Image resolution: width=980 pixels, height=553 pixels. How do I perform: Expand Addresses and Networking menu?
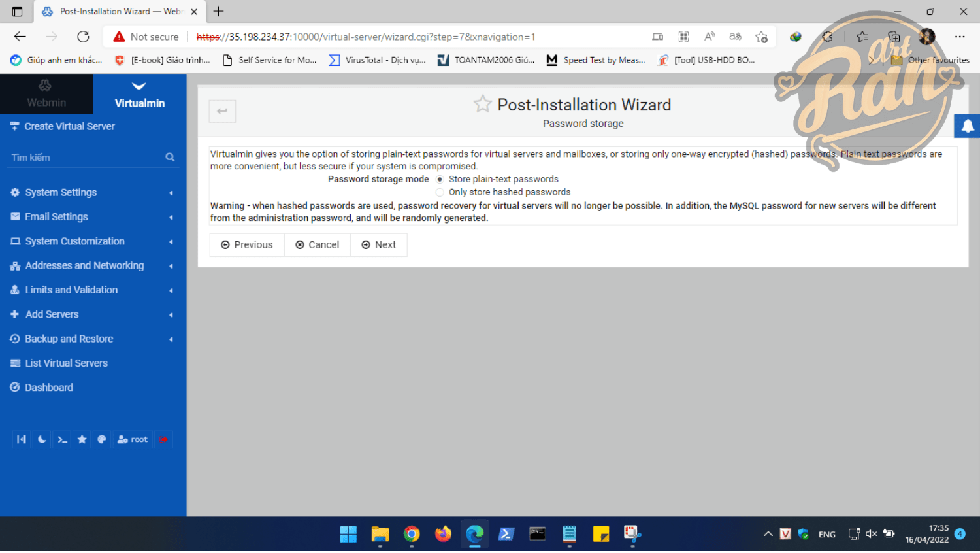[x=93, y=266]
